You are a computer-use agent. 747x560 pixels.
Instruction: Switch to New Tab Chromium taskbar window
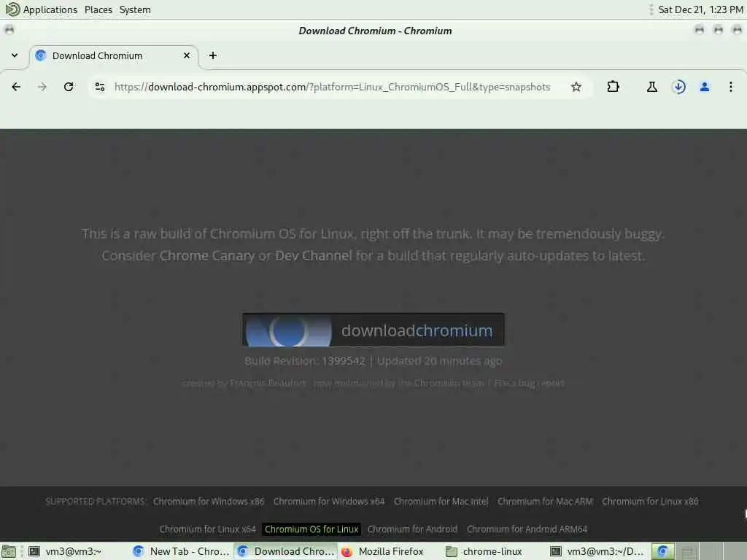(182, 551)
